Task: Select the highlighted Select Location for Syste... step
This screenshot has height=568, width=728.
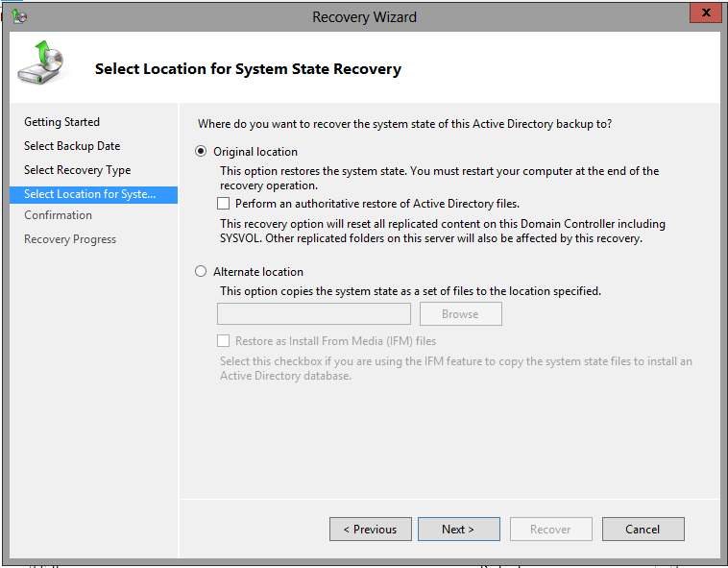Action: click(93, 194)
